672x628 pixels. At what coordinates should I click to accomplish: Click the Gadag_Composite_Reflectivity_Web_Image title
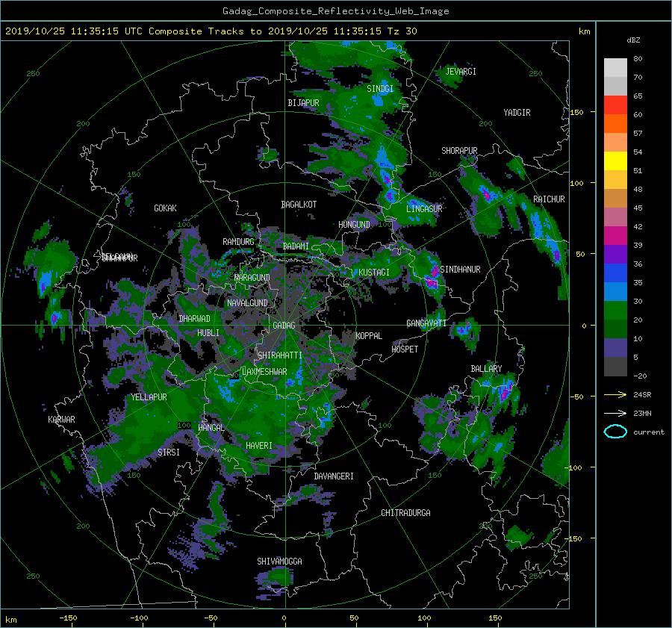click(x=335, y=11)
